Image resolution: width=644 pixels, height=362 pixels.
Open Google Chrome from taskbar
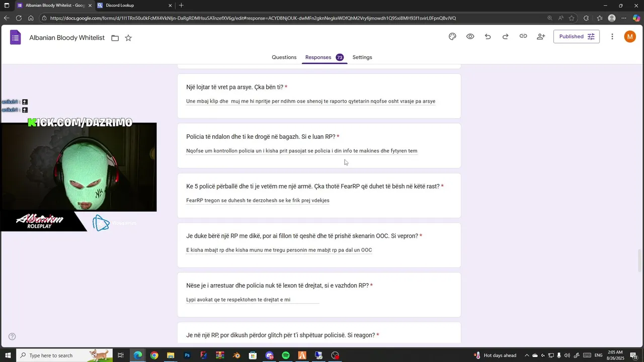coord(154,355)
